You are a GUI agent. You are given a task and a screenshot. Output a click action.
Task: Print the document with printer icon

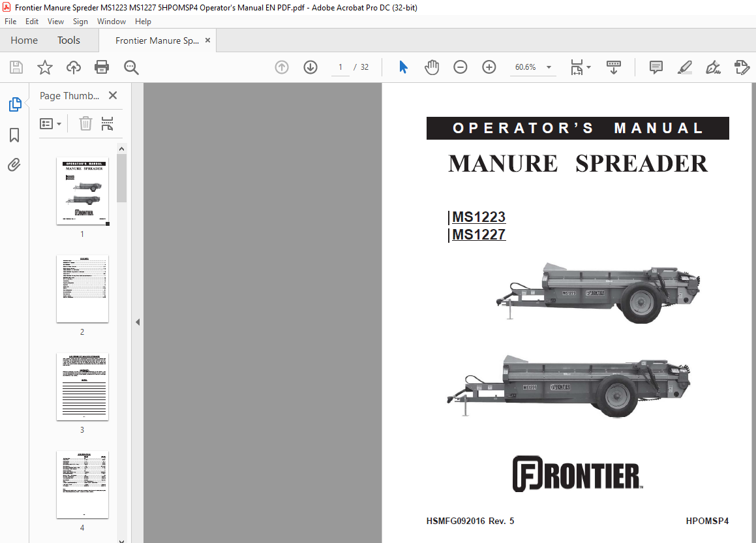tap(102, 67)
